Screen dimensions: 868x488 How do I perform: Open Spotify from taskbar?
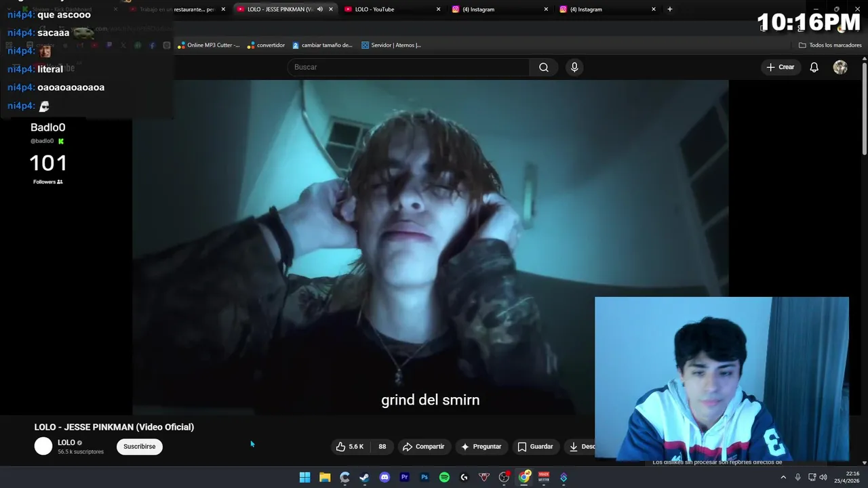coord(444,477)
